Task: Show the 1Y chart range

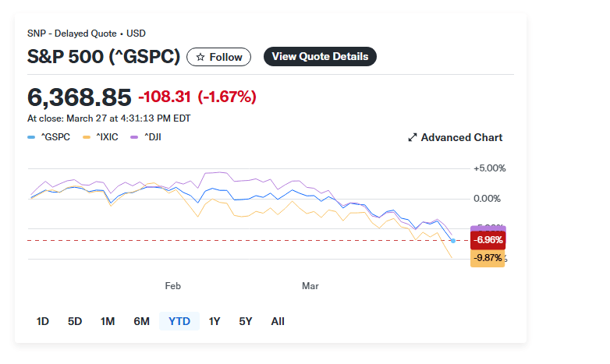Action: [215, 321]
